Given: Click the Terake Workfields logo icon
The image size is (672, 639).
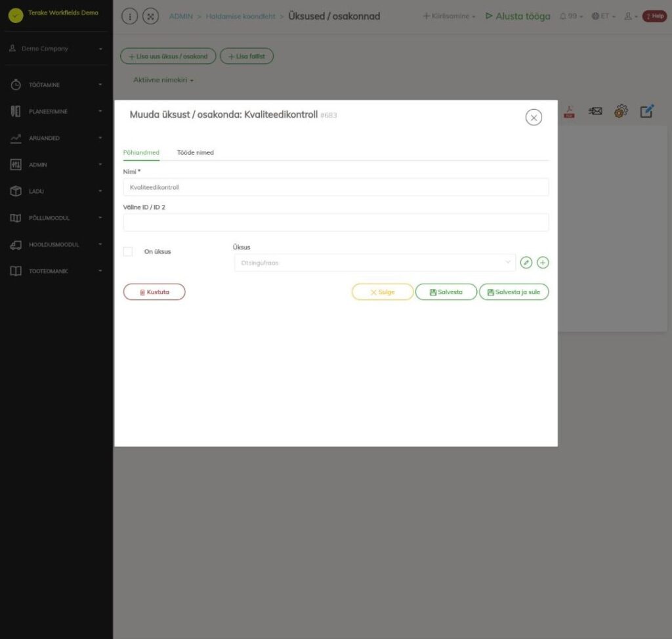Looking at the screenshot, I should click(x=16, y=16).
